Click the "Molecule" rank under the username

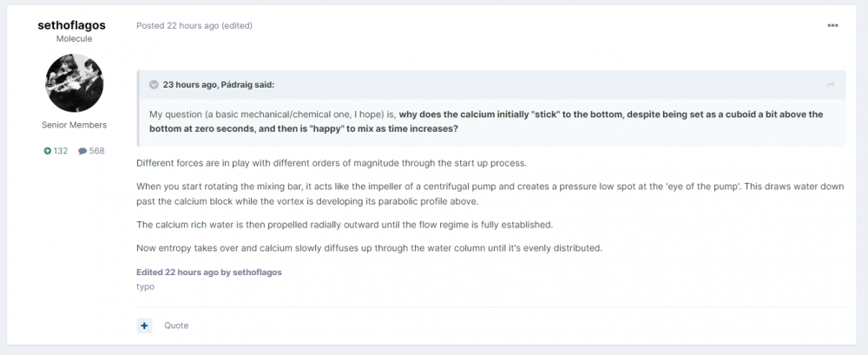click(x=74, y=39)
